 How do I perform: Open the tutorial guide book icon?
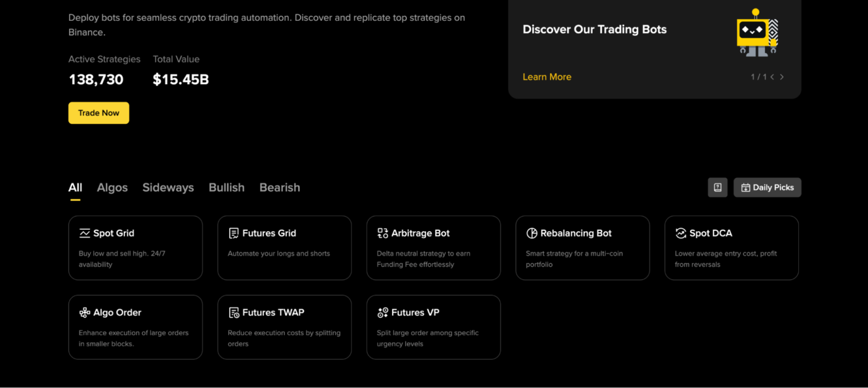tap(718, 188)
